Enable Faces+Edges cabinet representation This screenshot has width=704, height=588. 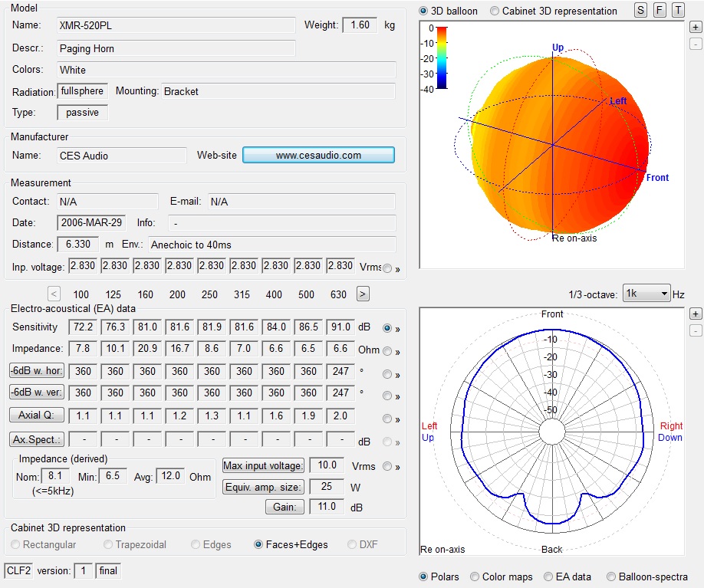point(259,545)
